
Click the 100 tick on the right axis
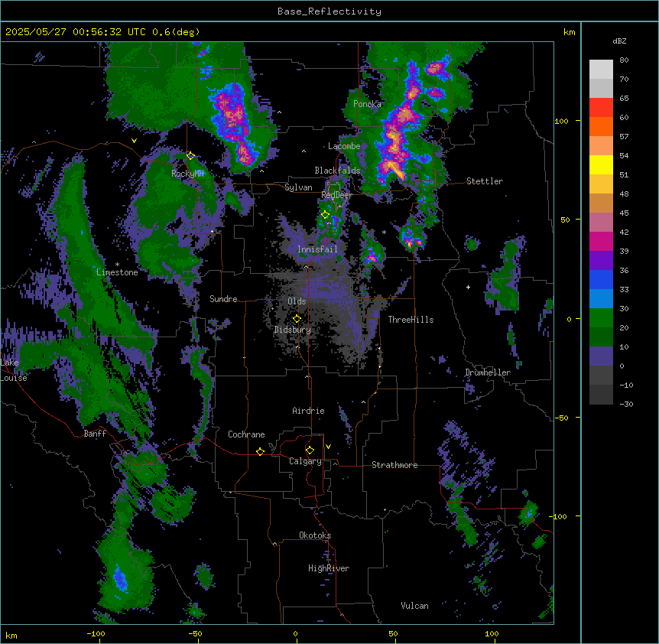[561, 121]
